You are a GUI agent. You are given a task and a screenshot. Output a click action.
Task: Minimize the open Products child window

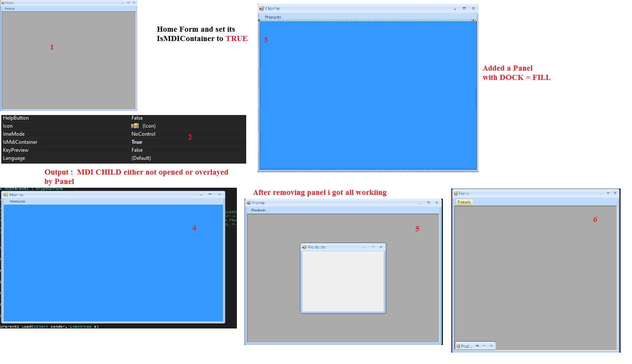(x=364, y=247)
